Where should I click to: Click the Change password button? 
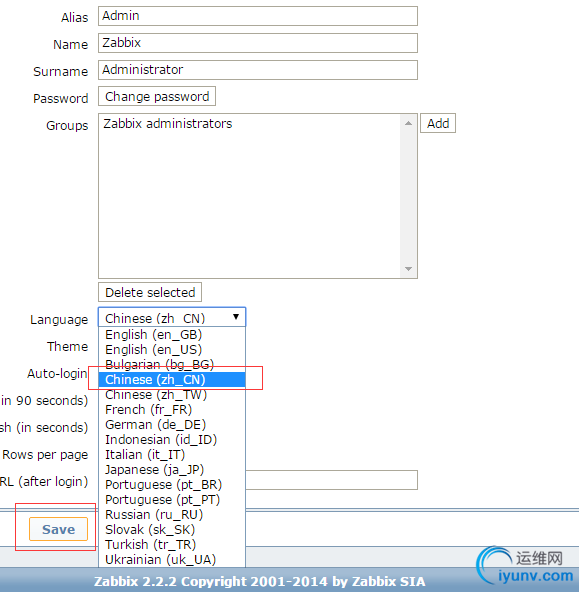click(x=157, y=96)
